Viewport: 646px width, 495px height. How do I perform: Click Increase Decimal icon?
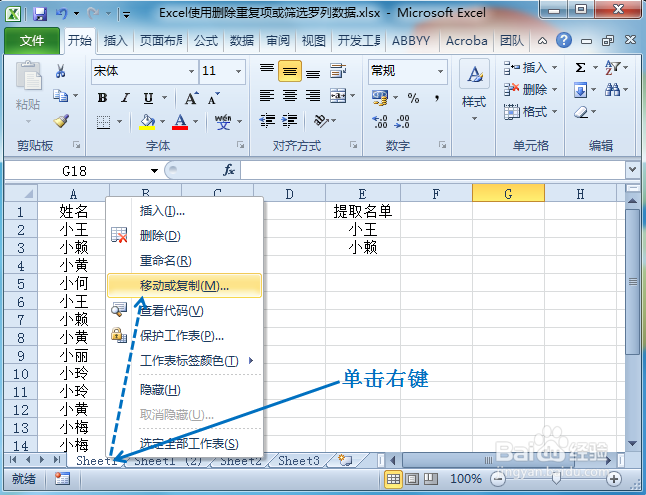[x=379, y=122]
